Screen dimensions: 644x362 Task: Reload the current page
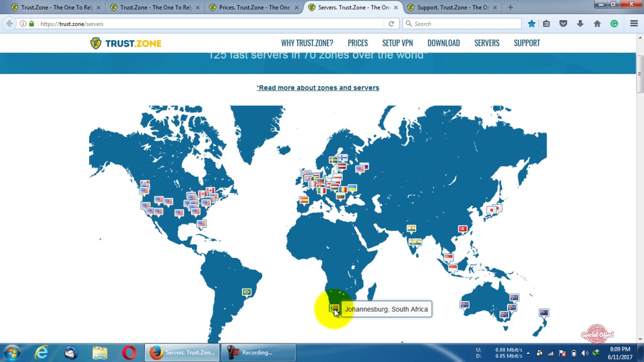coord(391,24)
